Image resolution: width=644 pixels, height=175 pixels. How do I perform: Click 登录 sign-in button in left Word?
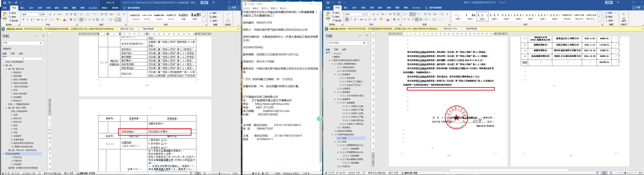point(205,3)
